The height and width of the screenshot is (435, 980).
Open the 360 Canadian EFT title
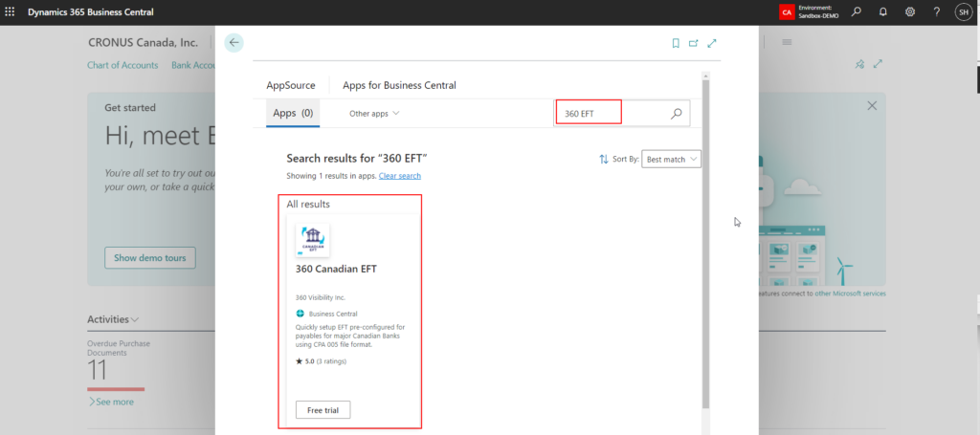click(x=336, y=269)
